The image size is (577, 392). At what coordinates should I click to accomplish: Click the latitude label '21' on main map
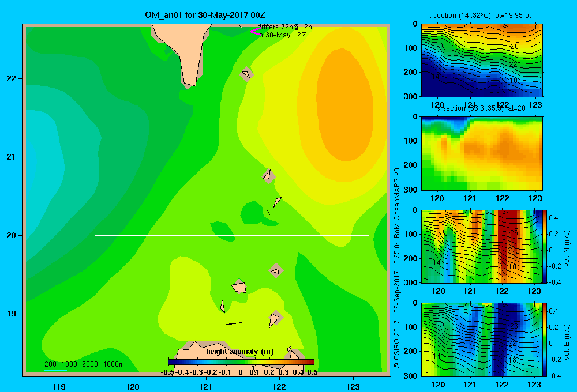[x=11, y=157]
